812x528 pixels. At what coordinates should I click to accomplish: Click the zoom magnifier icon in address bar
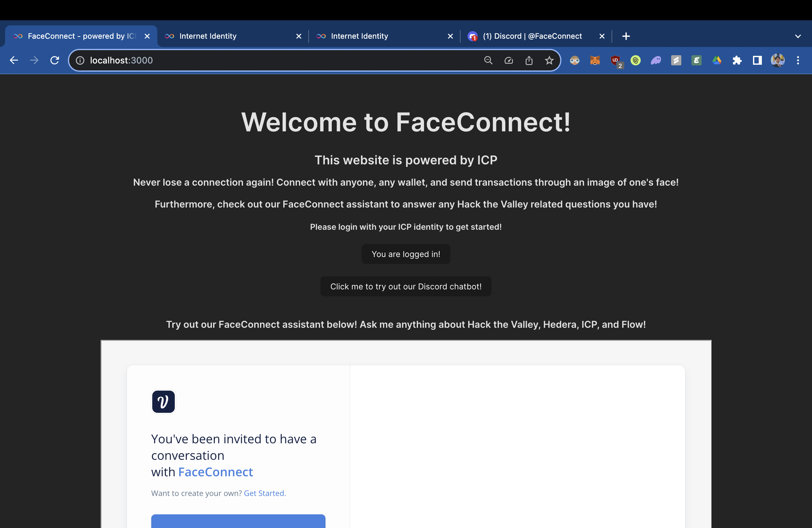tap(488, 60)
